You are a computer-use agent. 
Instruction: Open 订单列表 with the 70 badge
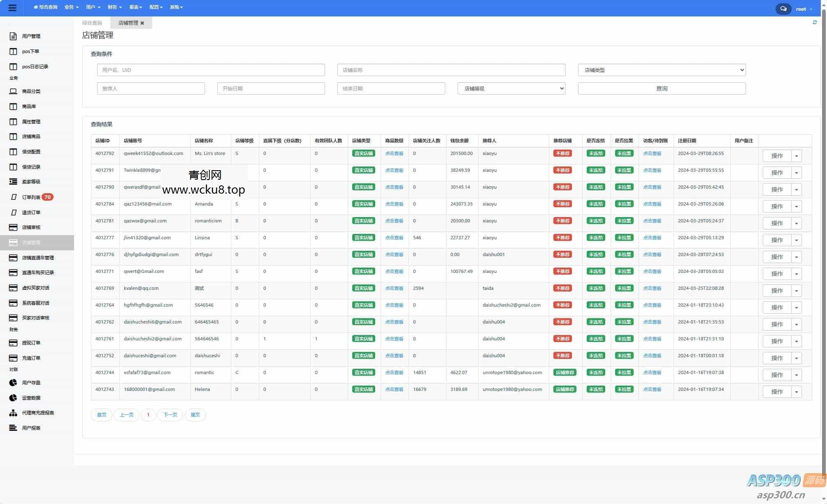[32, 197]
